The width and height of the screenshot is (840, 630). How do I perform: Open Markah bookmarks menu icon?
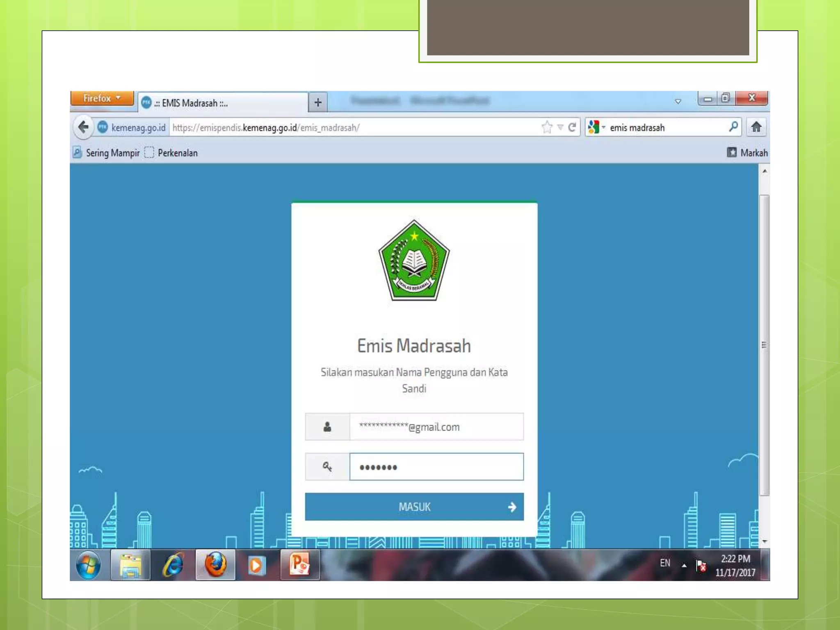[732, 153]
